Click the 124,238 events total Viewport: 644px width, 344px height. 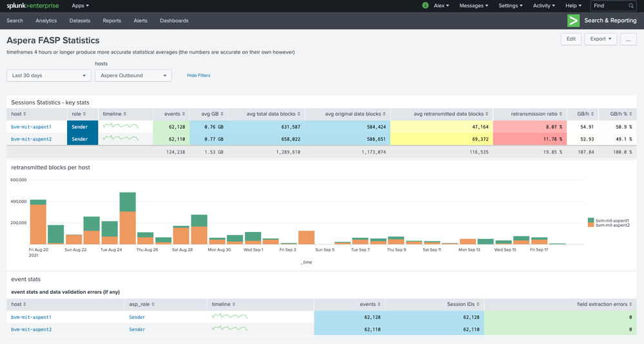click(x=175, y=152)
